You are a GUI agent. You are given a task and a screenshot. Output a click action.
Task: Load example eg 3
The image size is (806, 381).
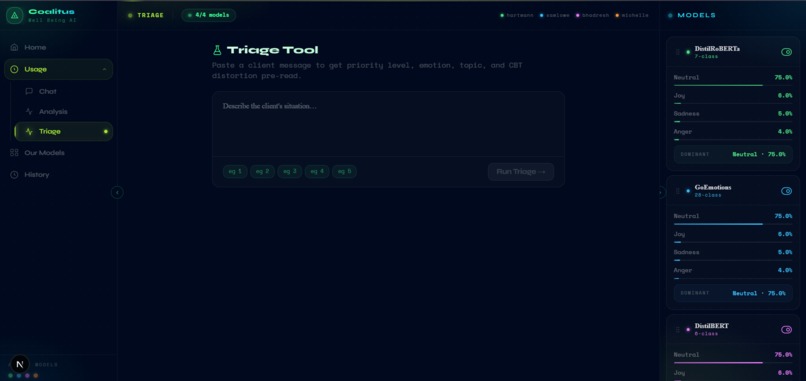click(290, 172)
